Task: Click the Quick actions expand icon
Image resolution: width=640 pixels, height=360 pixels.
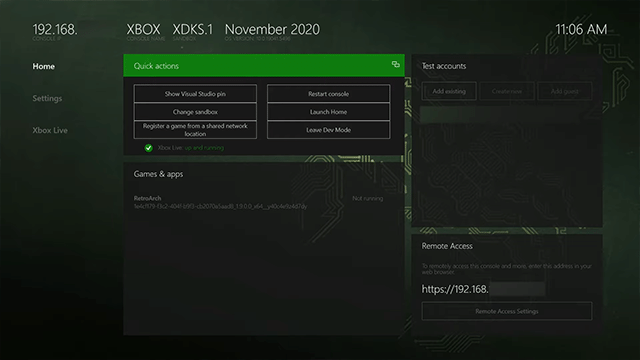Action: point(396,64)
